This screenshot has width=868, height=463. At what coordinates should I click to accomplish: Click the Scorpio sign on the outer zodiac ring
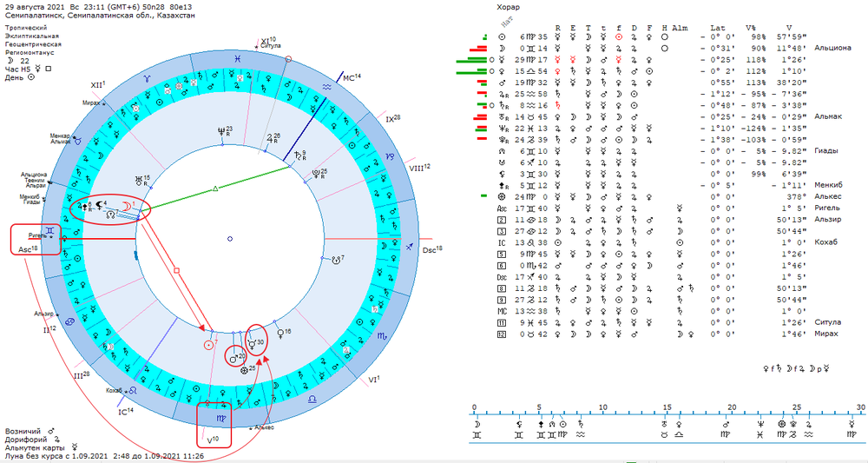pos(382,335)
